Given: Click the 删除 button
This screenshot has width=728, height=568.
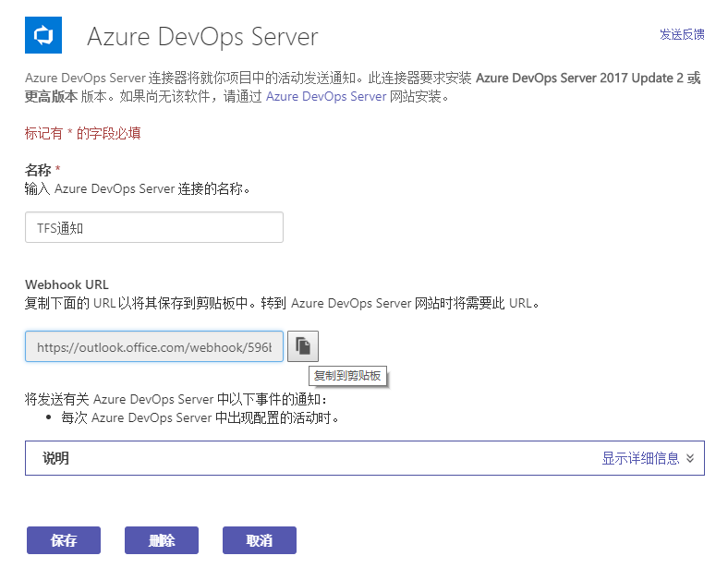Looking at the screenshot, I should point(162,540).
